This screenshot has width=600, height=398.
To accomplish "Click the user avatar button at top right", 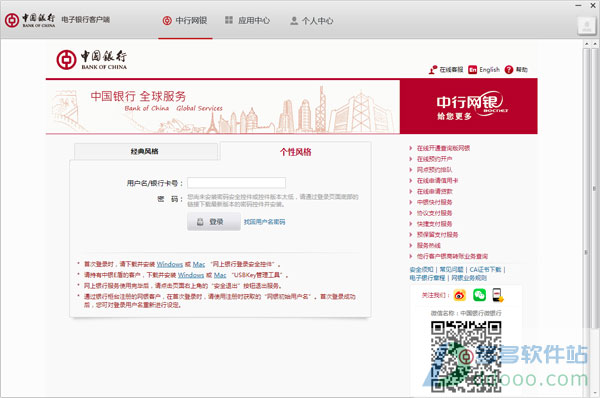I will pos(586,26).
